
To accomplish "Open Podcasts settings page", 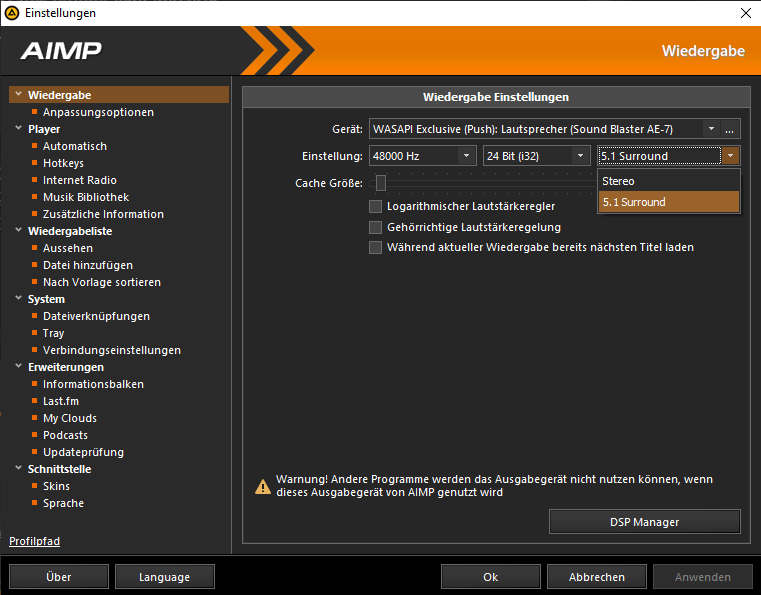I will (66, 435).
